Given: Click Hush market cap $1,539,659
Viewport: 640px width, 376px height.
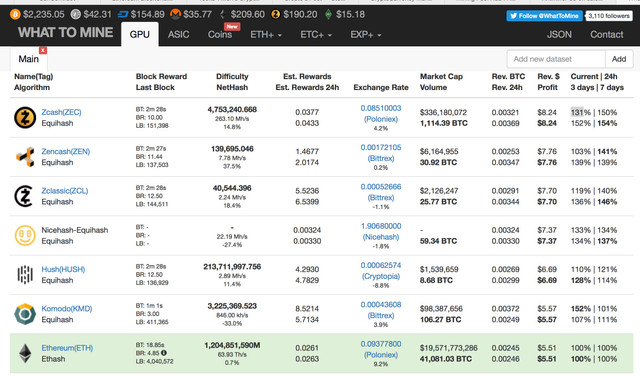Looking at the screenshot, I should [x=439, y=269].
